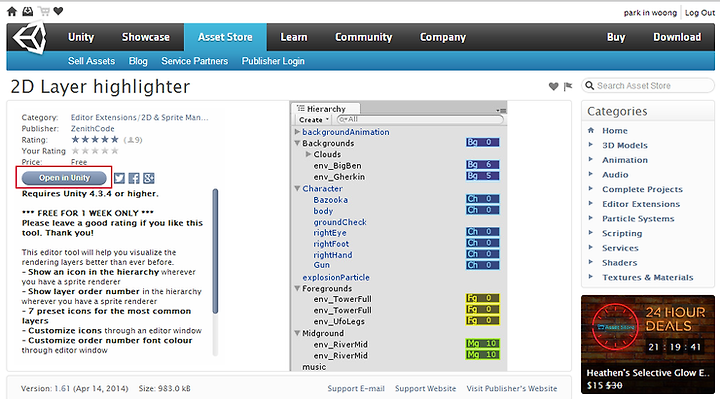The image size is (720, 399).
Task: Expand the Audio category arrow
Action: [x=591, y=174]
